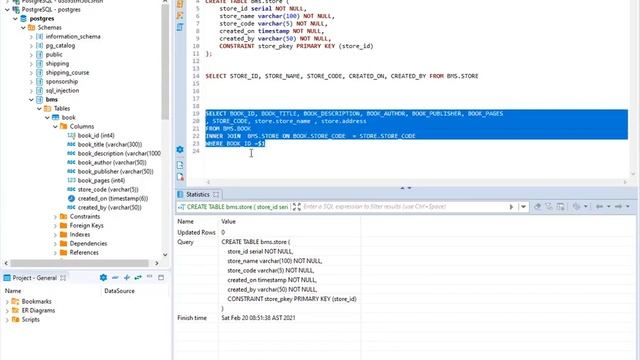Click the Finish time value cell
This screenshot has width=640, height=360.
click(258, 318)
